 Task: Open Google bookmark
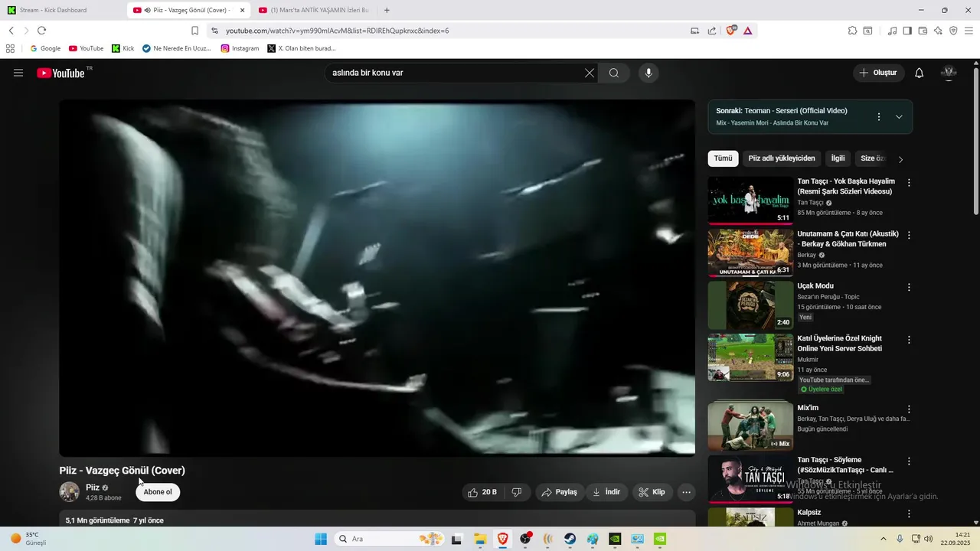coord(45,48)
